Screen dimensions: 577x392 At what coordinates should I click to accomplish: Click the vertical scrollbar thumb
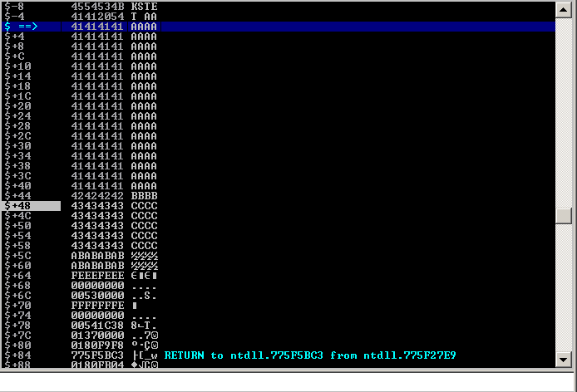(x=564, y=215)
